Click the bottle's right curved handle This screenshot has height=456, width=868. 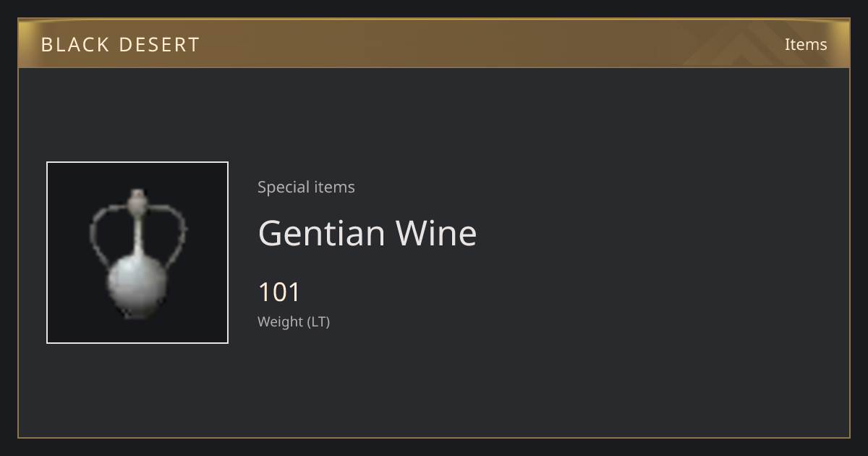[x=168, y=233]
